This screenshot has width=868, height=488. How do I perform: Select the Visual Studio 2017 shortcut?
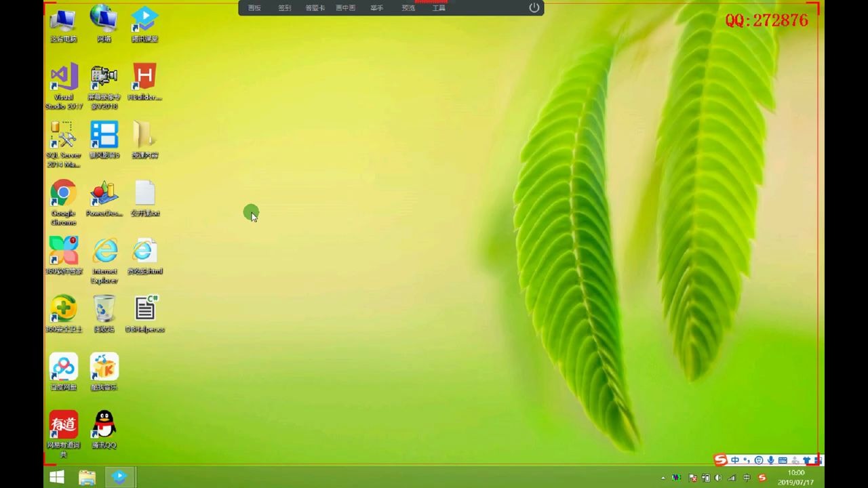pyautogui.click(x=64, y=86)
